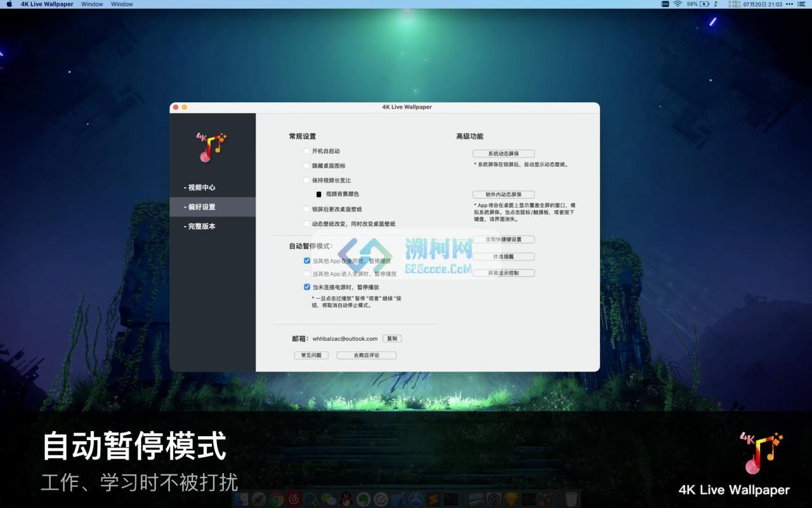Open 完整版本 sidebar section
Image resolution: width=812 pixels, height=508 pixels.
(x=213, y=226)
